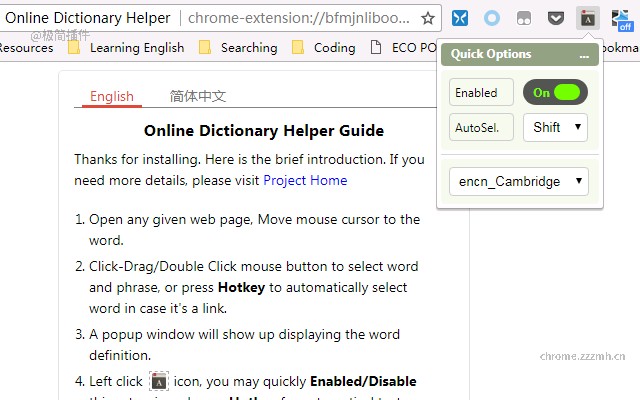Open the ellipsis menu in Quick Options
Image resolution: width=640 pixels, height=400 pixels.
tap(584, 55)
